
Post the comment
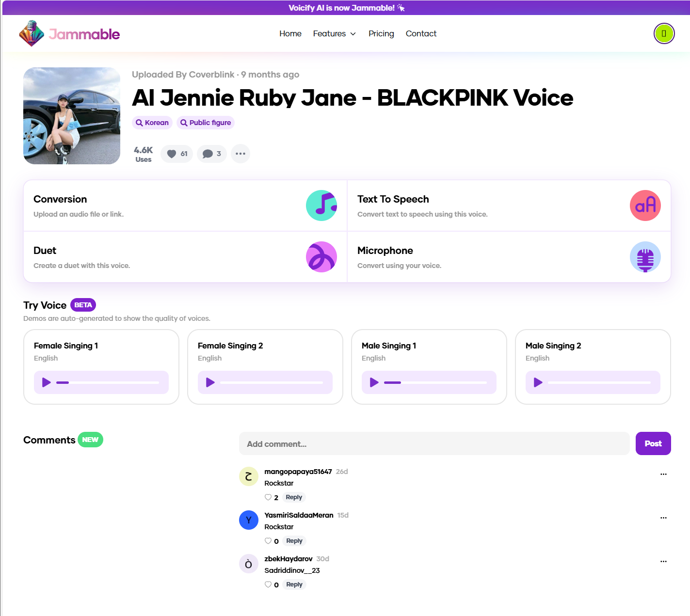coord(653,443)
